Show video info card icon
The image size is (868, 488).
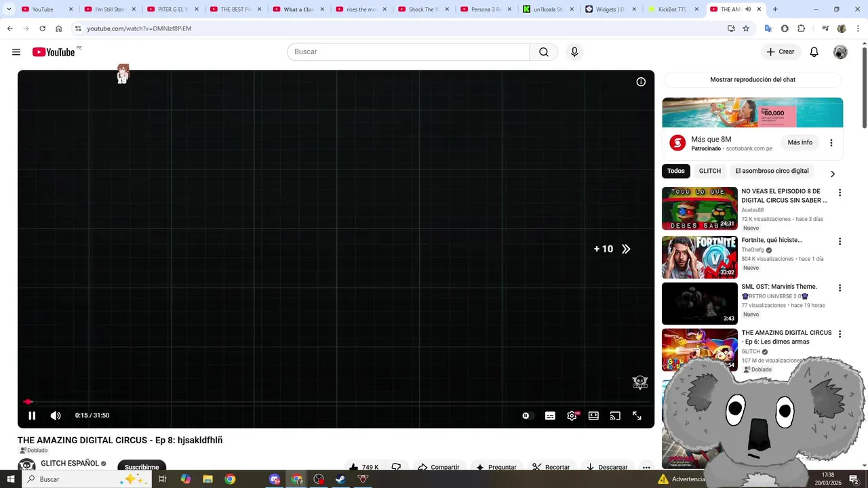tap(641, 82)
